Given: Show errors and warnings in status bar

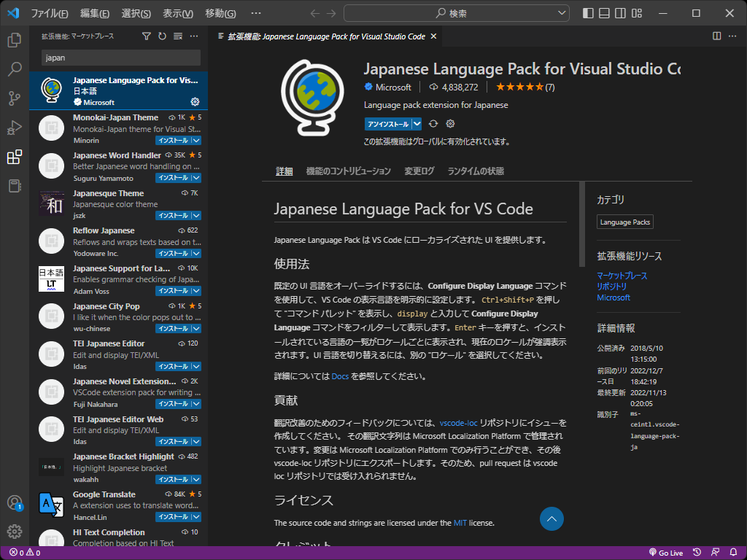Looking at the screenshot, I should pyautogui.click(x=25, y=553).
